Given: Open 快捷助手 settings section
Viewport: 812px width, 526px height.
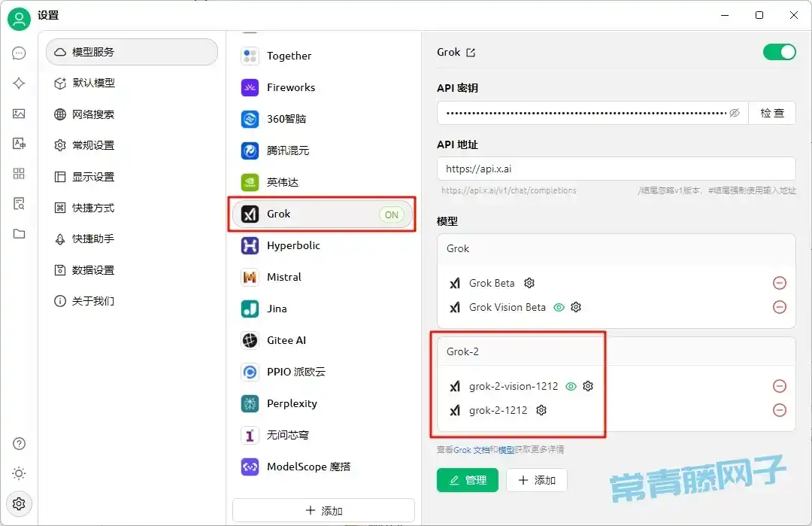Looking at the screenshot, I should [x=132, y=239].
